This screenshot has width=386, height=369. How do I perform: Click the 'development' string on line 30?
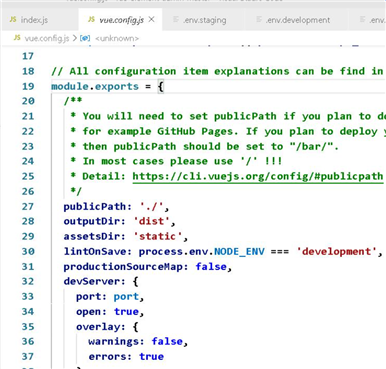pyautogui.click(x=336, y=251)
